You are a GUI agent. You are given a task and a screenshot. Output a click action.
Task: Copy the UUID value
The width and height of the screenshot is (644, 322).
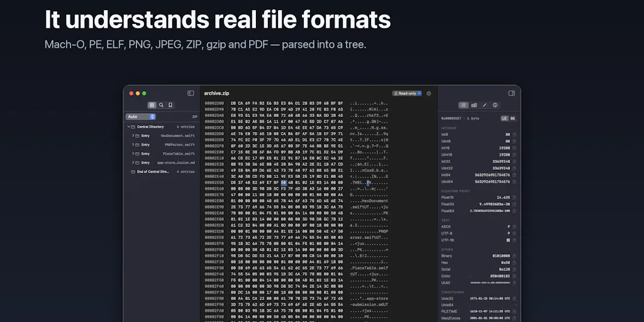(x=514, y=282)
